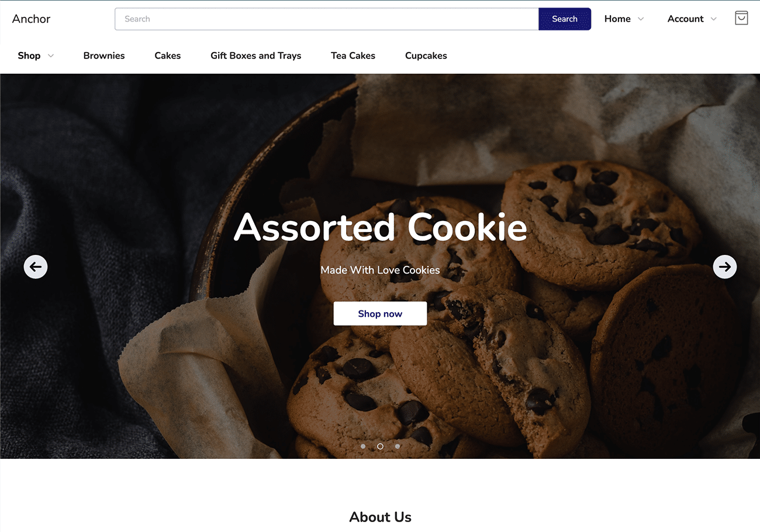Expand the Home dropdown chevron
The height and width of the screenshot is (532, 760).
641,19
